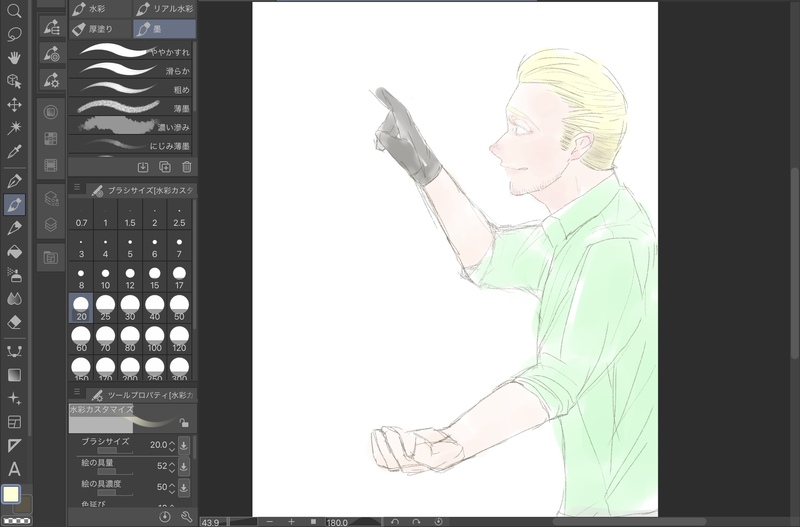
Task: Reset tool properties to initial settings icon
Action: pos(164,516)
